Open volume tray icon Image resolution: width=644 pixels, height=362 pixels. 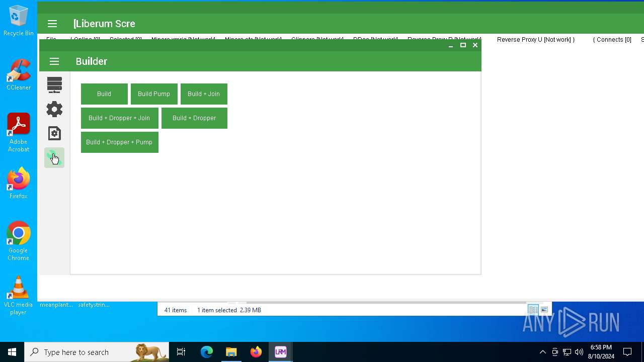(579, 352)
